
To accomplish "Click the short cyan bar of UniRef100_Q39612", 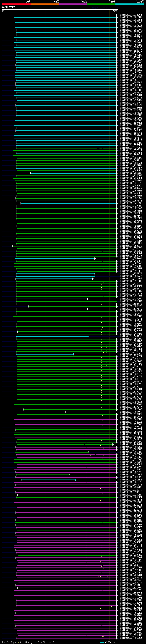I will pyautogui.click(x=45, y=354).
